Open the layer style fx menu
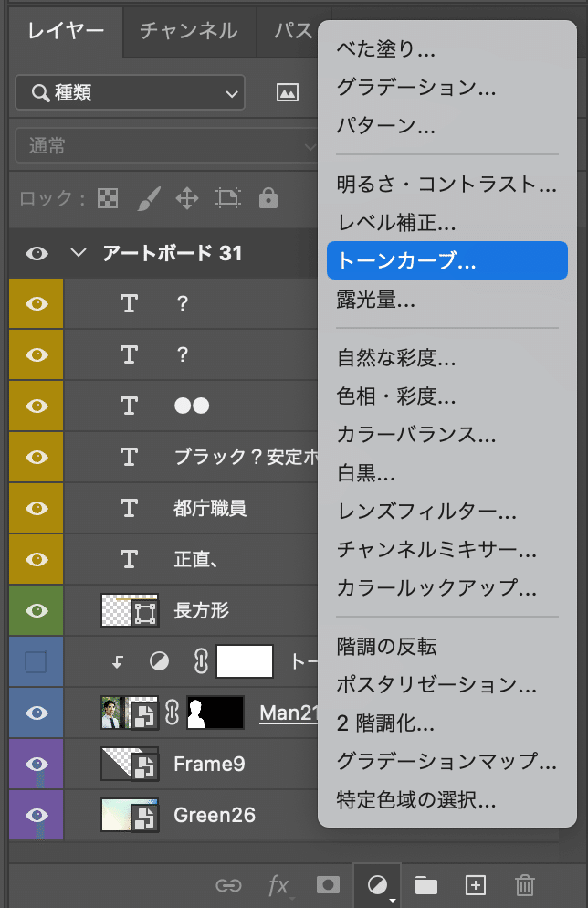The image size is (588, 908). 278,884
